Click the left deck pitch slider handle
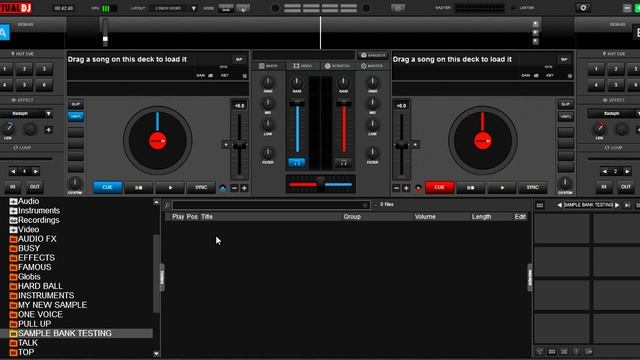640x360 pixels. click(x=239, y=144)
